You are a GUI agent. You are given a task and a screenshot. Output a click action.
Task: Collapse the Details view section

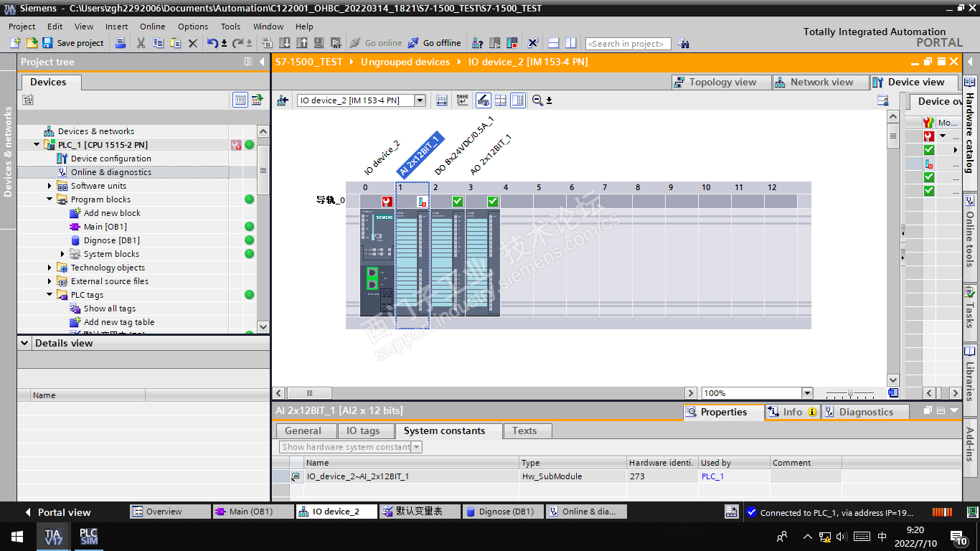(x=25, y=343)
